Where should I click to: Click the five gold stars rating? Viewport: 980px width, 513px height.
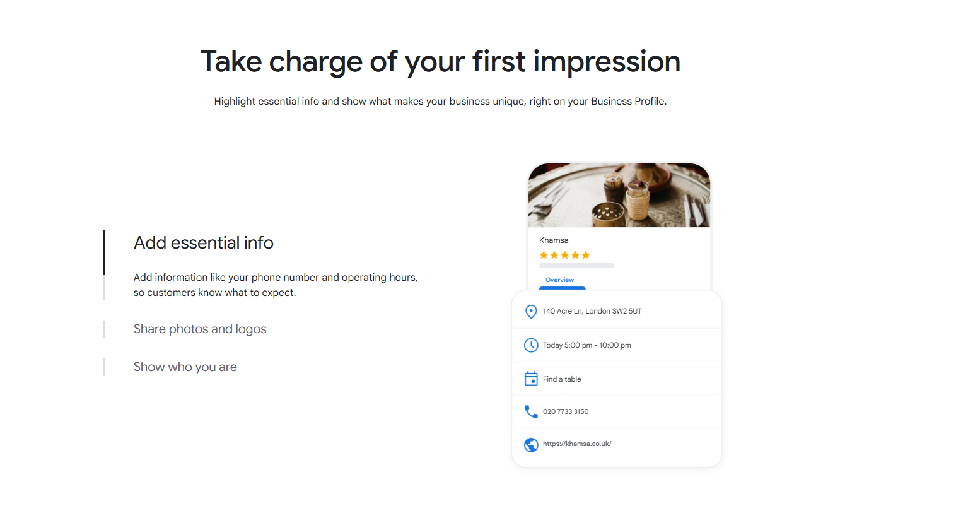click(564, 255)
